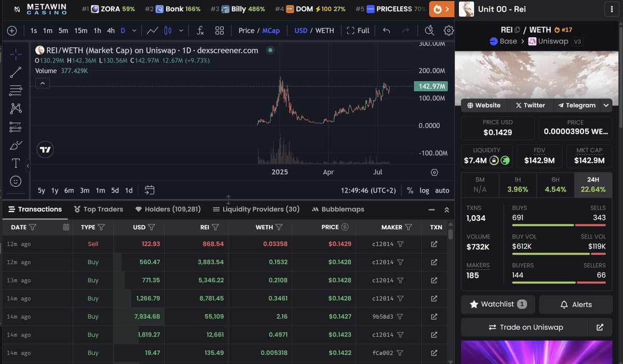Screen dimensions: 623x364
Task: Select the crosshair cursor tool
Action: (16, 54)
